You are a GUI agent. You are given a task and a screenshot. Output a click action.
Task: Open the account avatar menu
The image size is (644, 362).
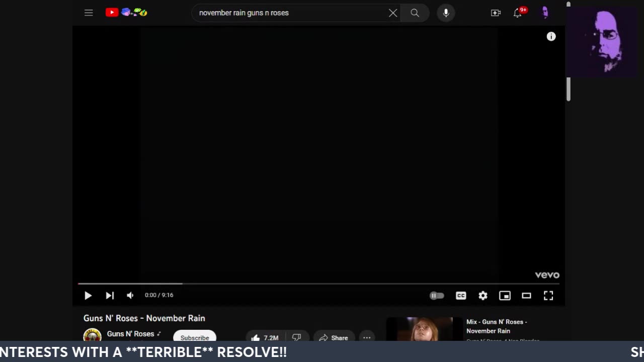(x=545, y=13)
